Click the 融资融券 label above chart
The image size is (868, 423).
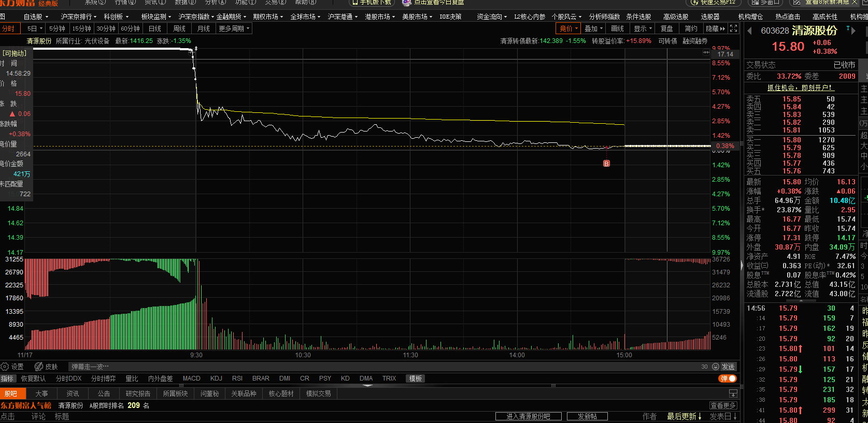point(695,41)
